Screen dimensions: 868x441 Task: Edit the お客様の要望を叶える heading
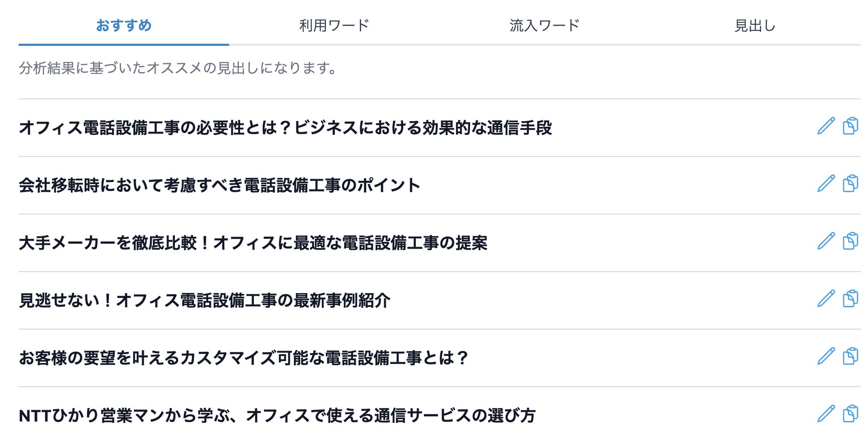(826, 356)
